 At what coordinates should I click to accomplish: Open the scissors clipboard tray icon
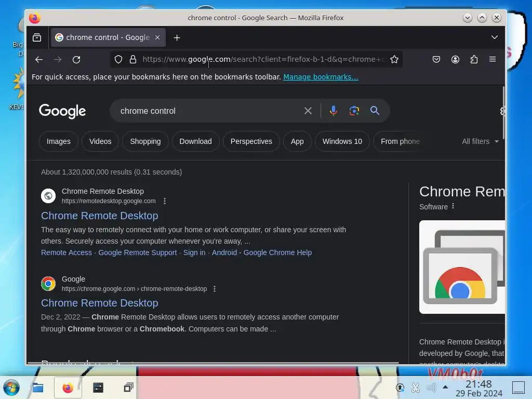point(416,388)
